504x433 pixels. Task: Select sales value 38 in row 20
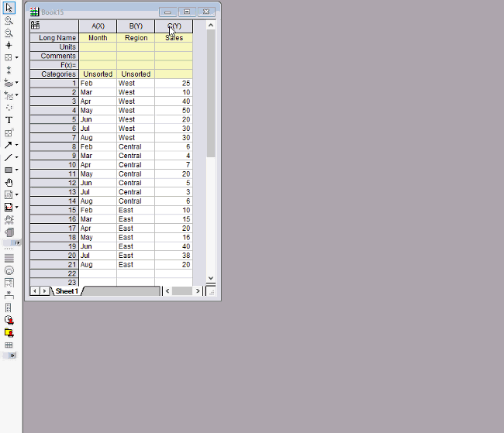click(174, 256)
